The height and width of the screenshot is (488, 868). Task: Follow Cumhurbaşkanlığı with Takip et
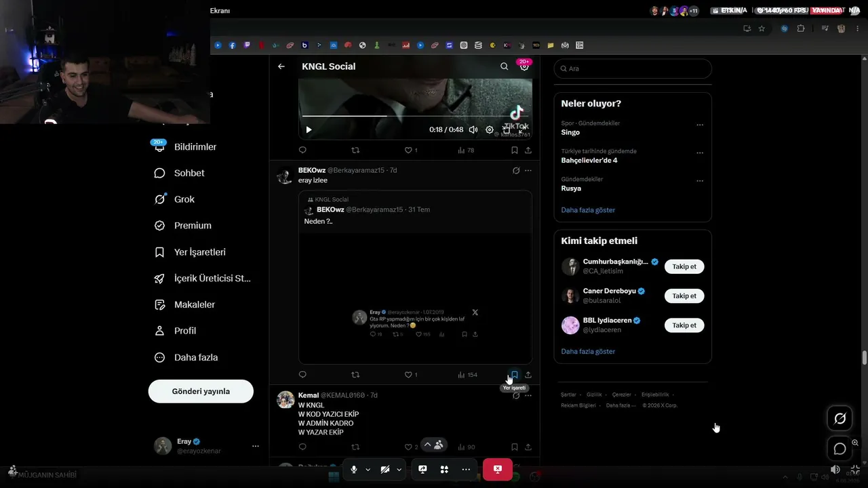click(x=684, y=266)
